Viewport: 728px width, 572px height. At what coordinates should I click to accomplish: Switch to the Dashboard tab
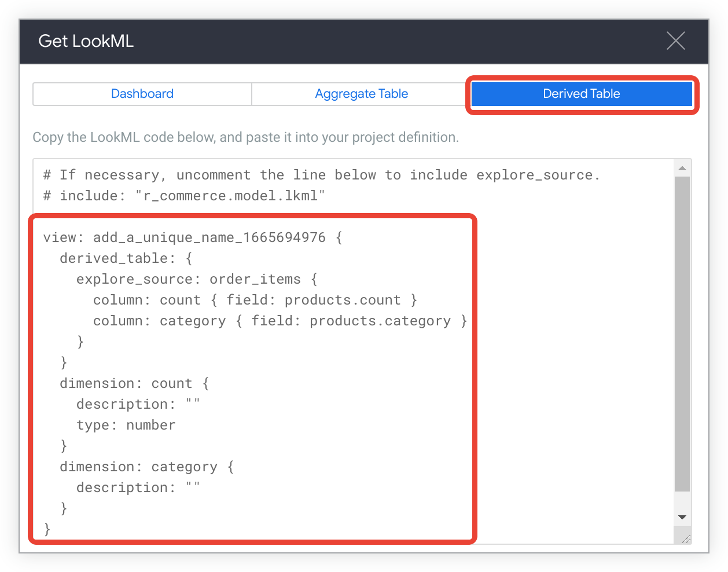(x=142, y=94)
